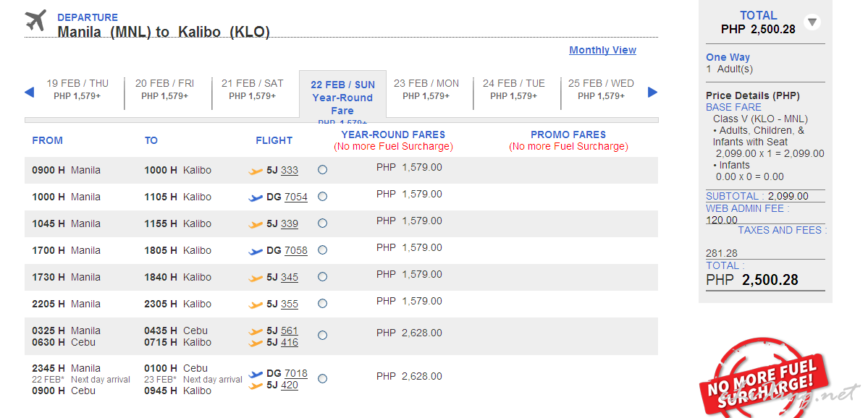This screenshot has height=418, width=868.
Task: Select the 0900 H flight 5J 333 radio button
Action: click(322, 170)
